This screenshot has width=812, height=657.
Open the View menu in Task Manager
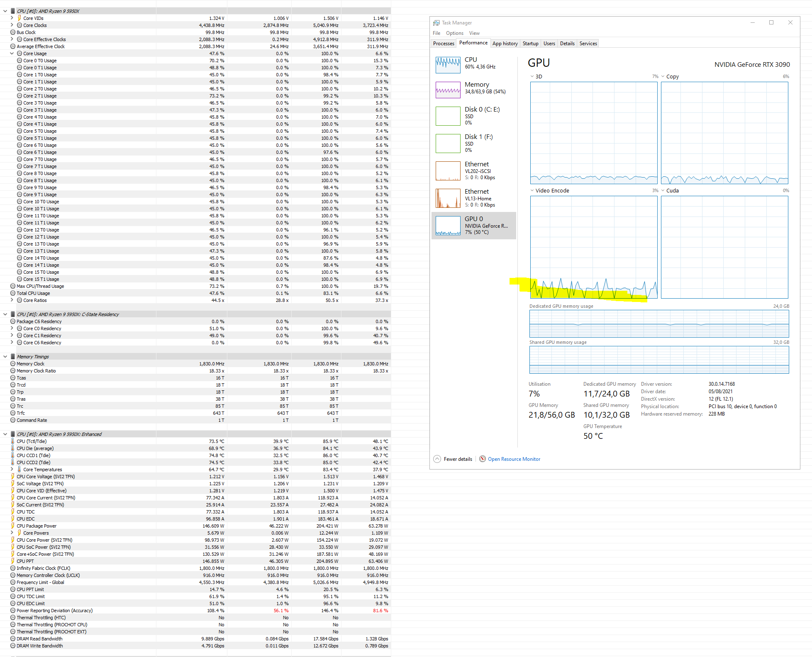tap(474, 33)
